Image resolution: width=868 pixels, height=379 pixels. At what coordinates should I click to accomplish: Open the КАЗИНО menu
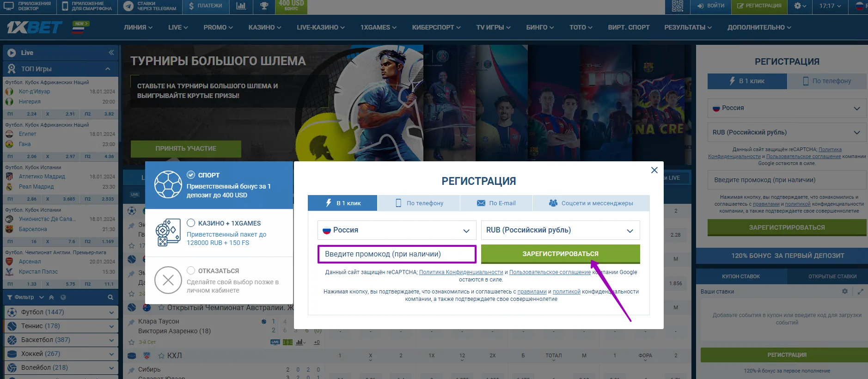click(x=265, y=27)
